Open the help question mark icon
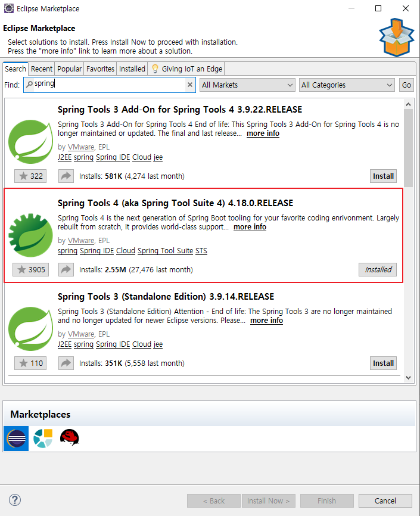Viewport: 420px width, 516px height. [x=15, y=500]
